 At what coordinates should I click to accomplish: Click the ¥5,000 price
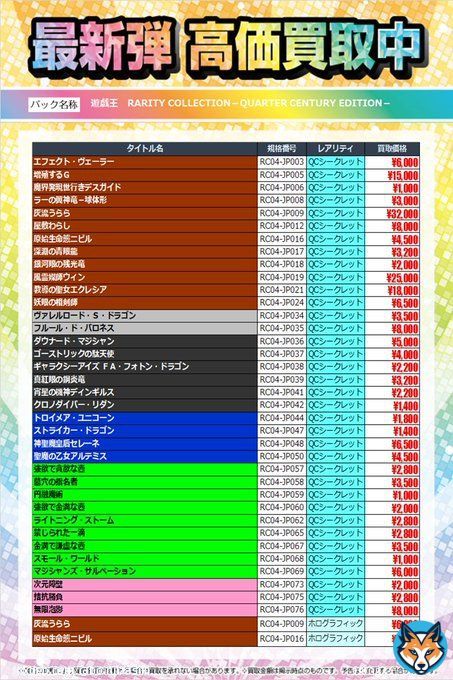(405, 342)
